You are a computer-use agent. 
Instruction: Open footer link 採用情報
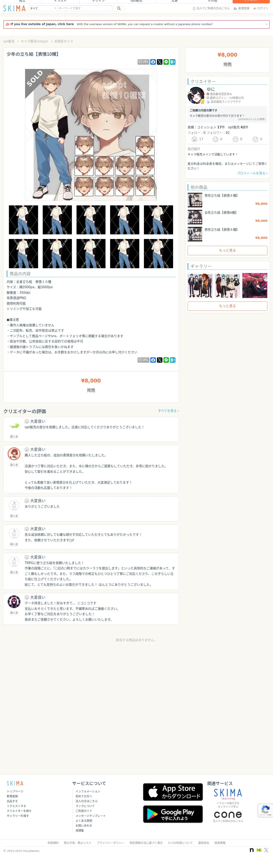pos(220,843)
